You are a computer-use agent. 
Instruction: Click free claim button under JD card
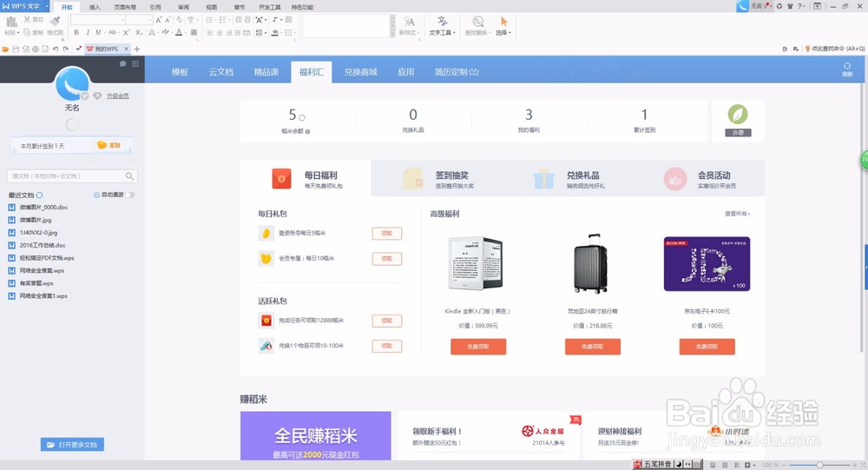707,347
